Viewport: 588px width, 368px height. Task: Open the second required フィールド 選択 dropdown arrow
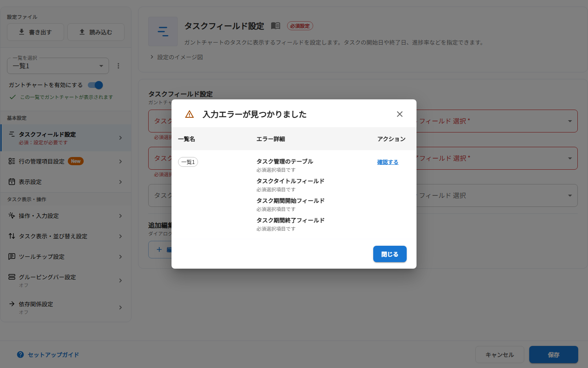[570, 158]
